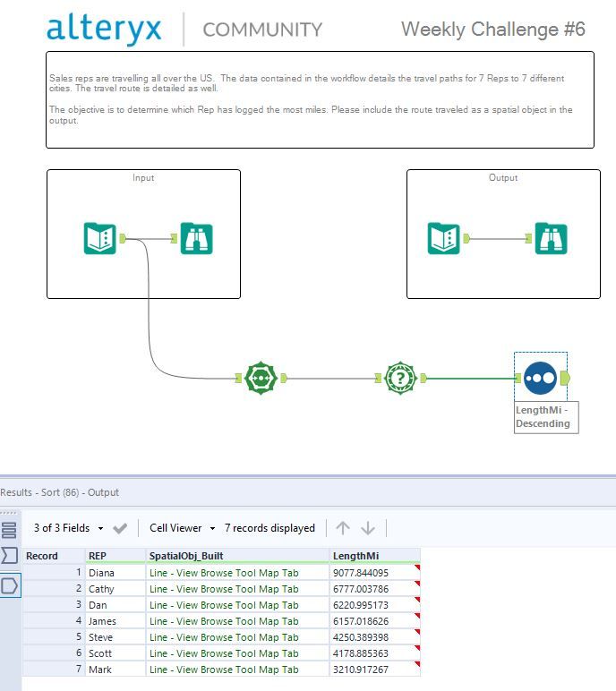Image resolution: width=616 pixels, height=691 pixels.
Task: Click the 6220.995173 LengthMi value
Action: coord(375,605)
